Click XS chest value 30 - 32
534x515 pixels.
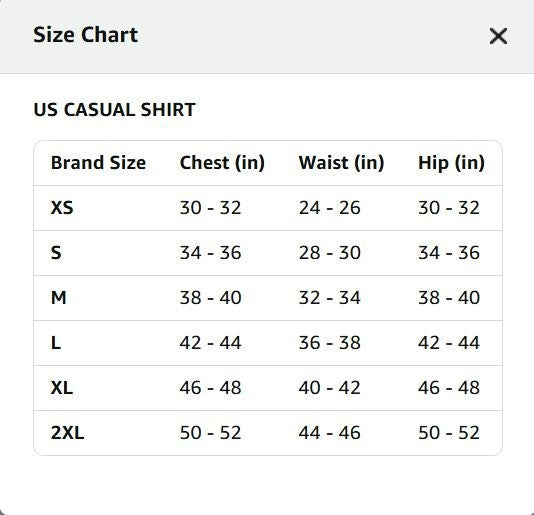tap(210, 207)
